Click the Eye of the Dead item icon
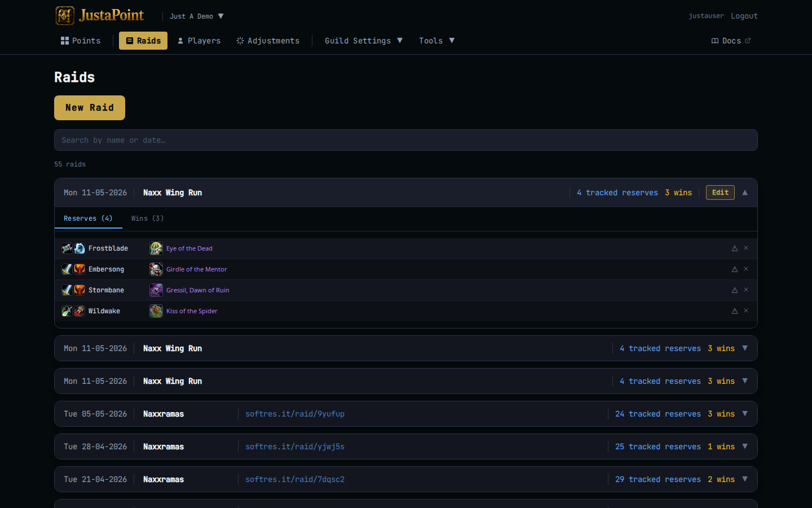The image size is (812, 508). (156, 248)
